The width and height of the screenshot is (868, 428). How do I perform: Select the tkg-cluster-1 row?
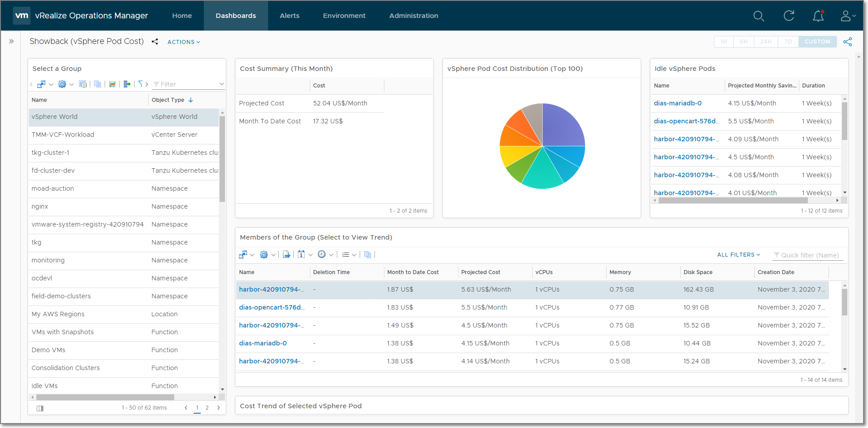(124, 153)
